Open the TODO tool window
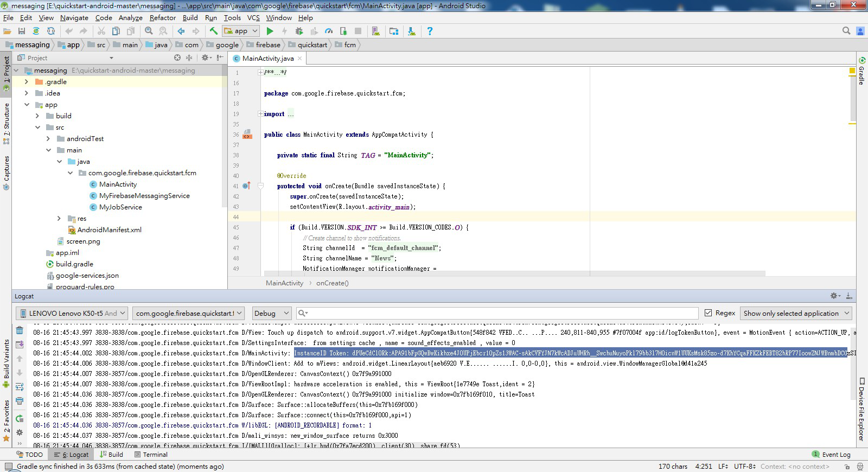The height and width of the screenshot is (472, 868). click(30, 455)
